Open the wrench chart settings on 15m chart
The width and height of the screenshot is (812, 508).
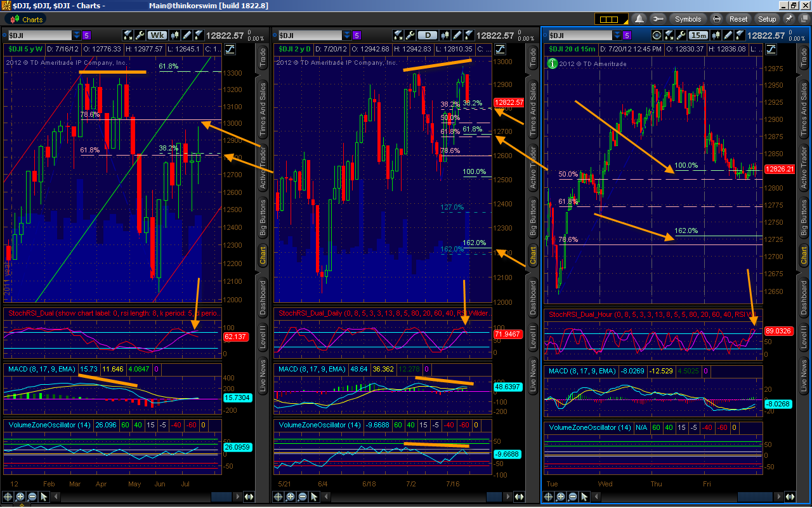[x=680, y=36]
